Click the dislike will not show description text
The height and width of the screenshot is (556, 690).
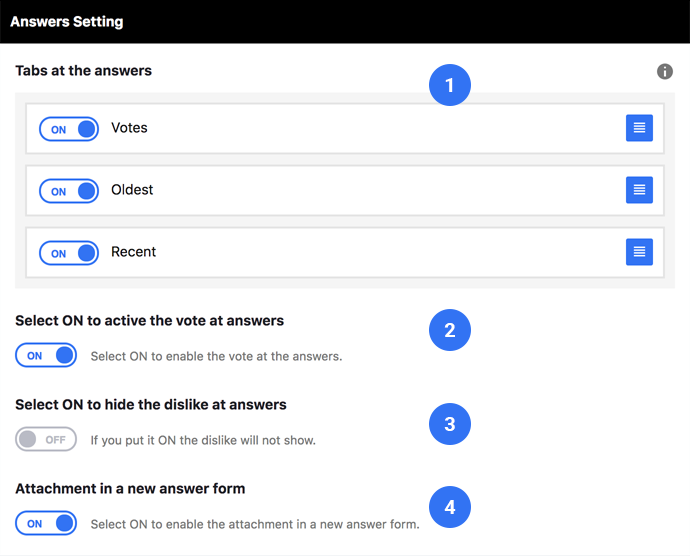pos(203,440)
